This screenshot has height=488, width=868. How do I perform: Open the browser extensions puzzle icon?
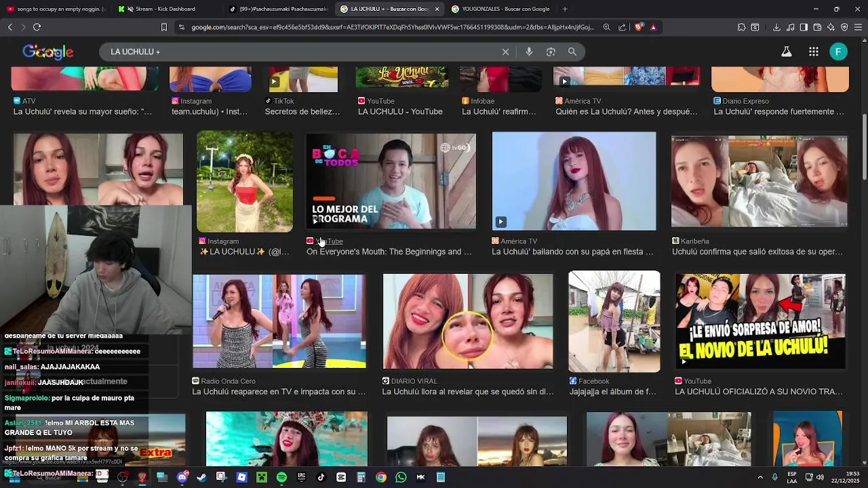(741, 27)
